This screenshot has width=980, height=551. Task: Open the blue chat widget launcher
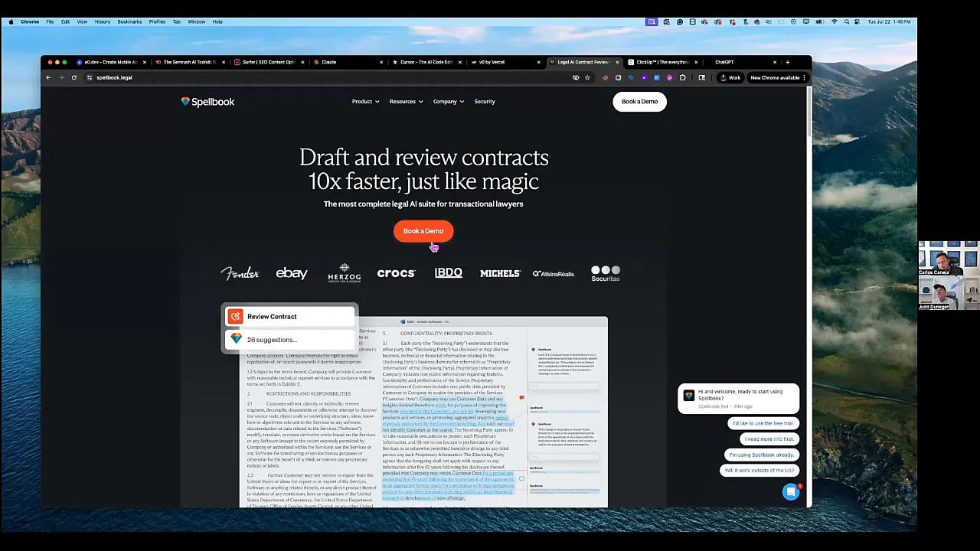pyautogui.click(x=791, y=492)
